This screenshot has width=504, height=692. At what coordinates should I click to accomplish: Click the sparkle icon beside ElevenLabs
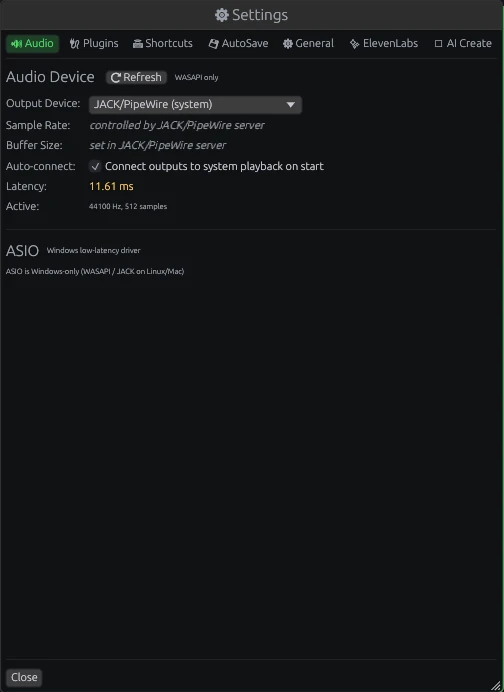[354, 44]
